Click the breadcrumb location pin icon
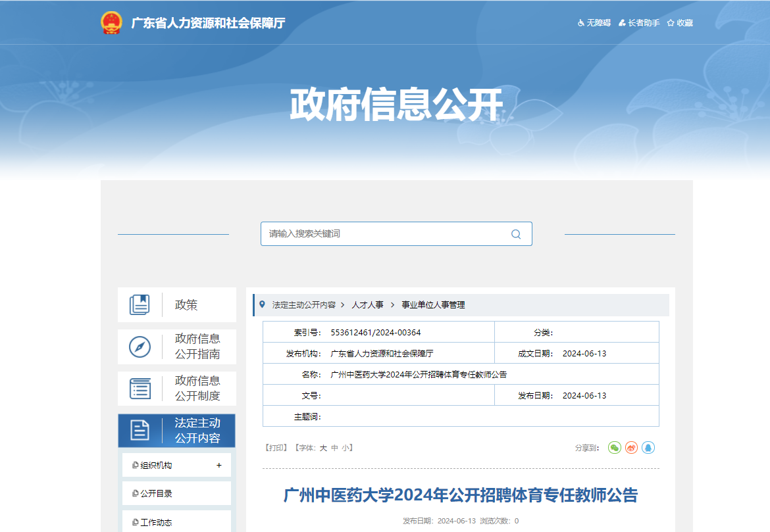The image size is (770, 532). (262, 304)
